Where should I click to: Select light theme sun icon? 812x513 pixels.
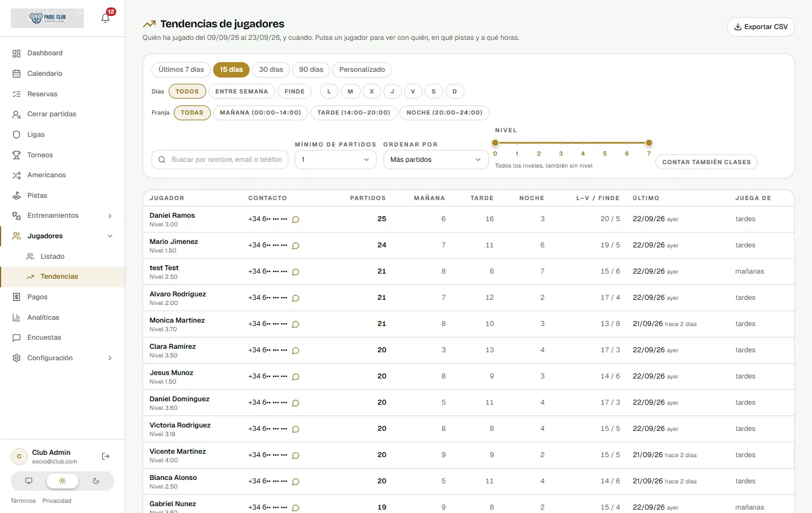click(62, 481)
